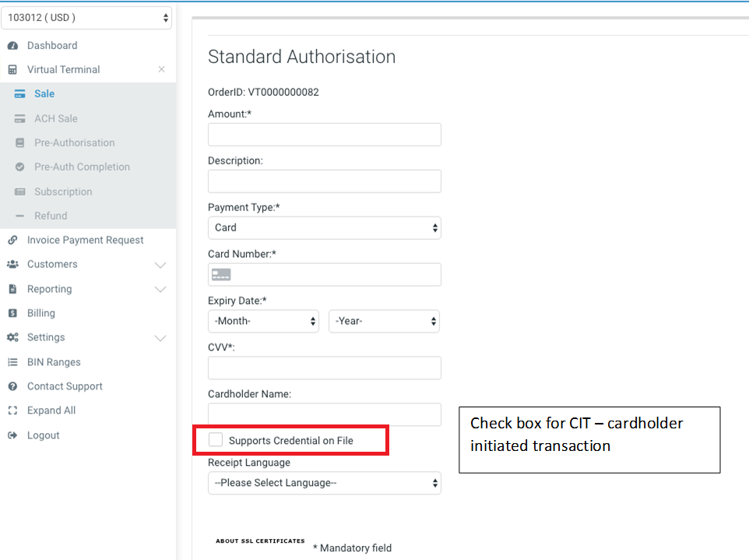749x560 pixels.
Task: Click the Logout arrow icon
Action: click(12, 435)
